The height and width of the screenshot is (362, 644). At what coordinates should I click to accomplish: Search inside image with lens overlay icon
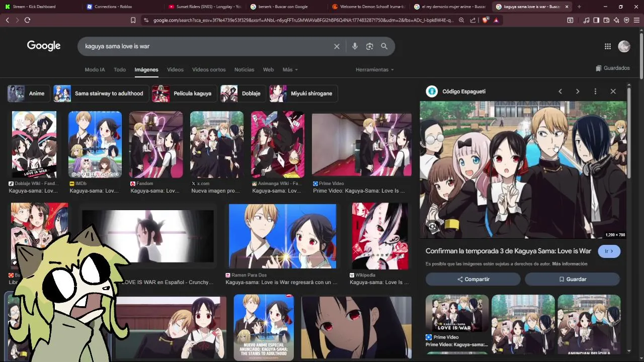pyautogui.click(x=433, y=227)
